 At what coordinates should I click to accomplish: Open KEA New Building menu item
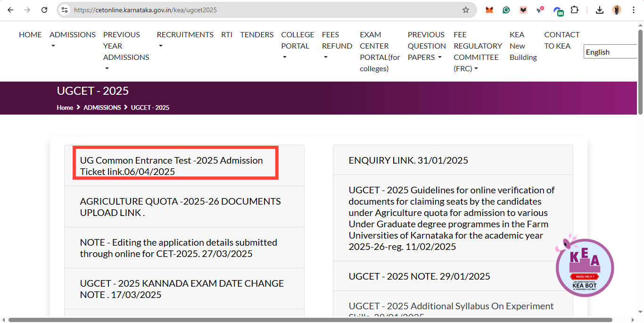pyautogui.click(x=523, y=46)
